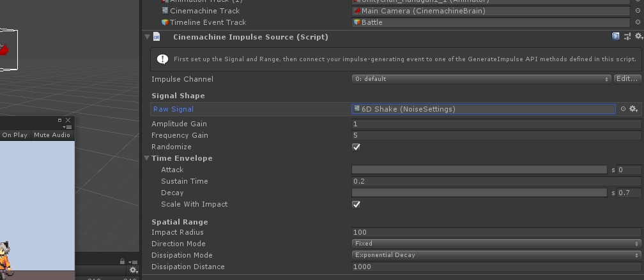Toggle the Randomize checkbox
The image size is (644, 280).
(356, 147)
